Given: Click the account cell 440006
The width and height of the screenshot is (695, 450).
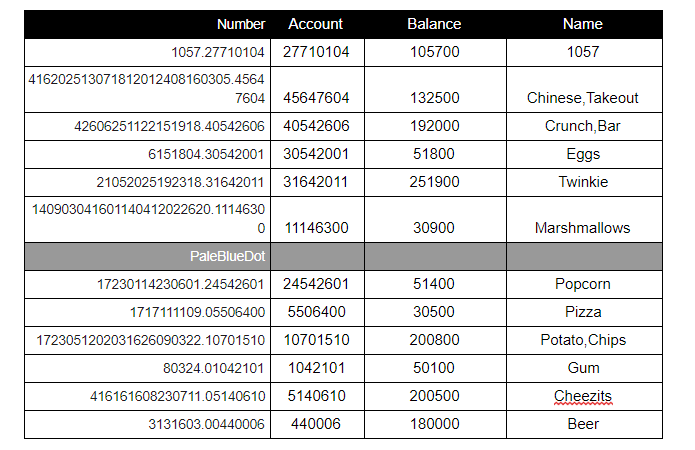Looking at the screenshot, I should (317, 424).
